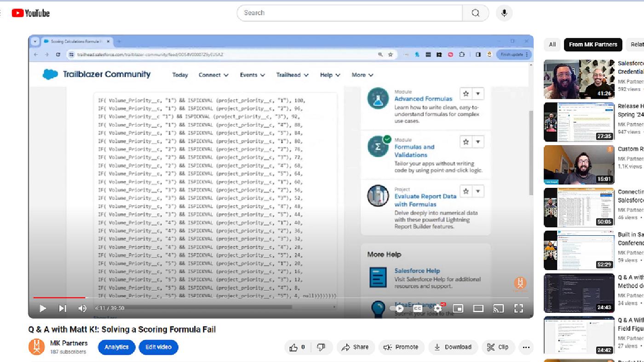The height and width of the screenshot is (362, 644).
Task: Open more actions three-dot menu
Action: coord(526,347)
